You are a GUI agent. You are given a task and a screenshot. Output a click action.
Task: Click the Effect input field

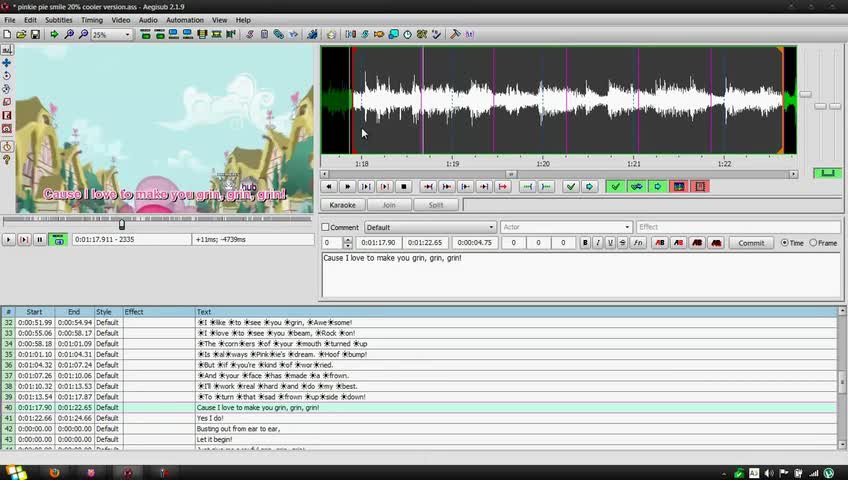738,227
